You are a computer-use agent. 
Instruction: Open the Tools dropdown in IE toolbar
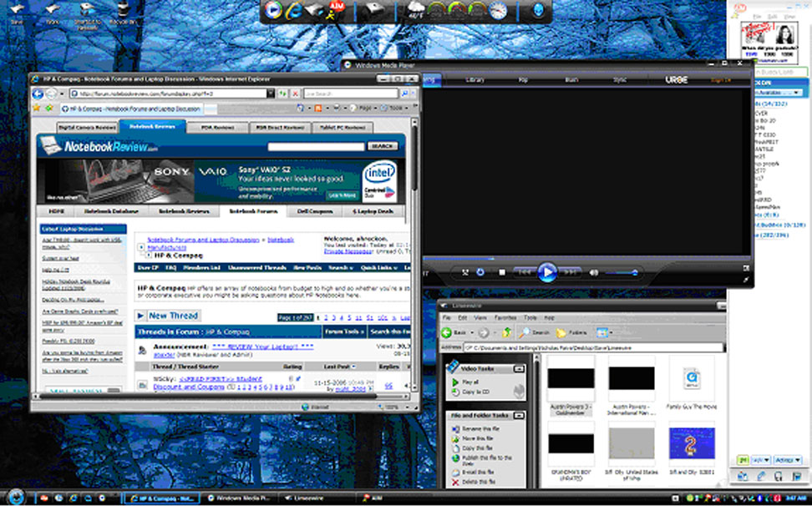396,109
